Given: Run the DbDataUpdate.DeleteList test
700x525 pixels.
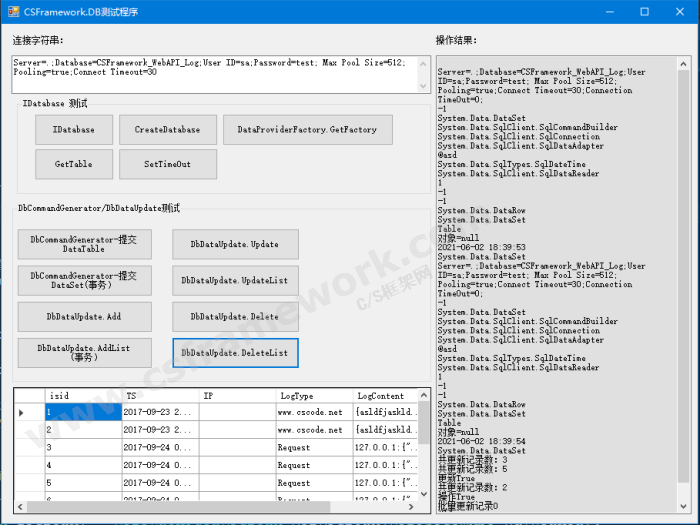Looking at the screenshot, I should 235,353.
